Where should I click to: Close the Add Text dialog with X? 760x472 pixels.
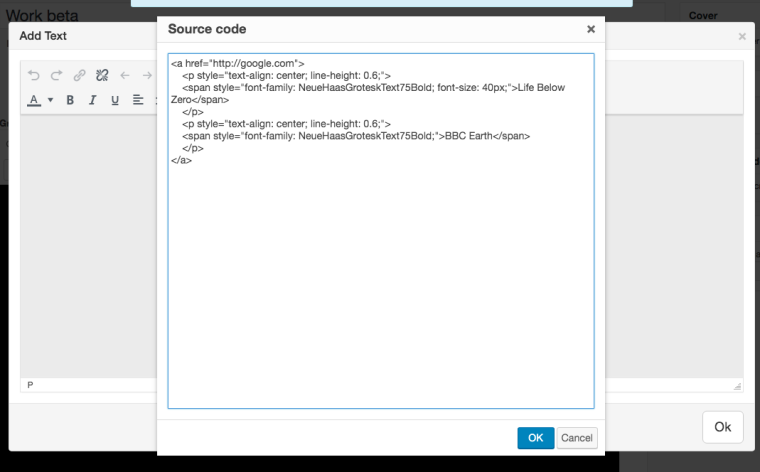(742, 36)
